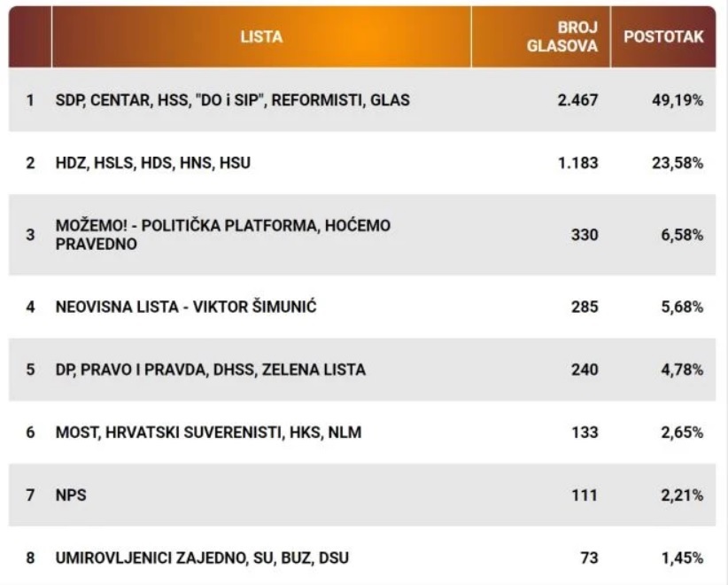The image size is (728, 585).
Task: Select DP, PRAVO I PRAVDA, DHSS row
Action: [362, 370]
